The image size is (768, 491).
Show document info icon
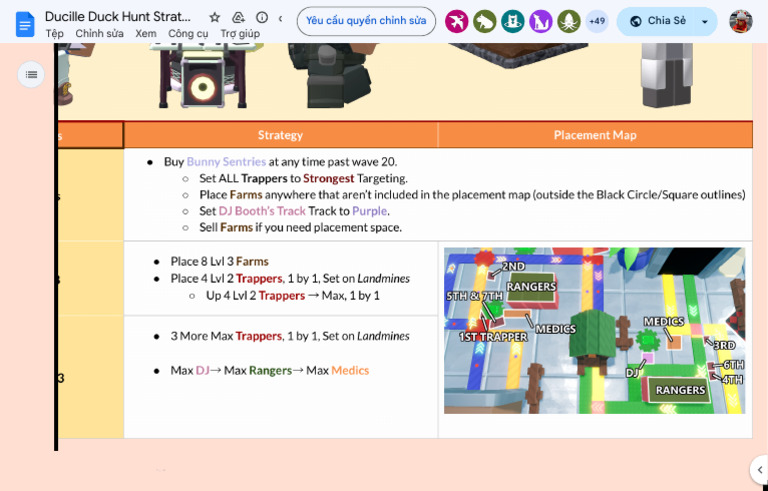click(x=262, y=18)
